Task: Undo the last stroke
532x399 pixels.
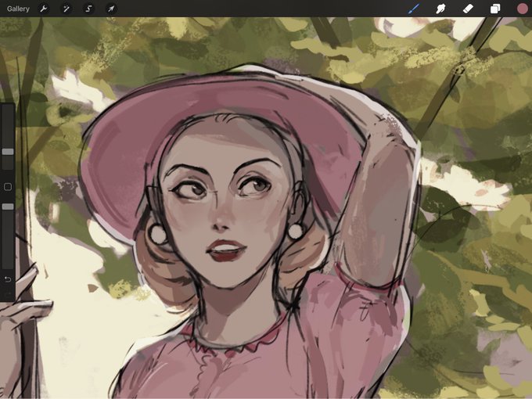Action: click(8, 279)
